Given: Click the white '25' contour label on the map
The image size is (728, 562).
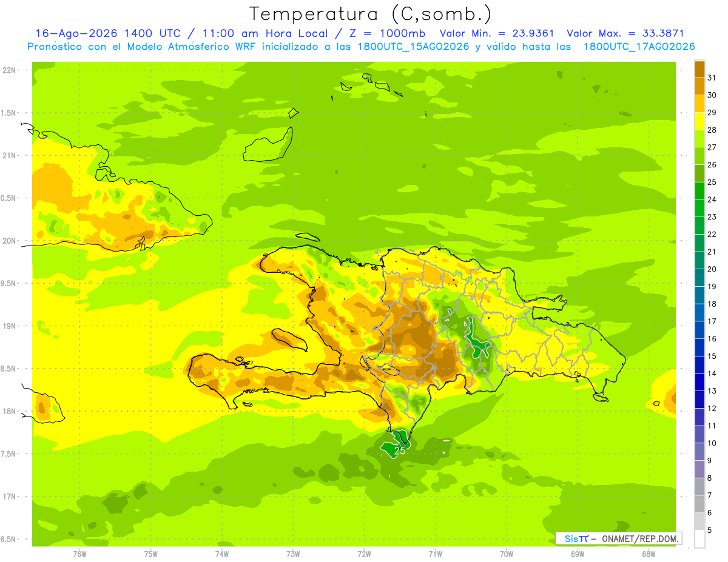Looking at the screenshot, I should tap(400, 450).
